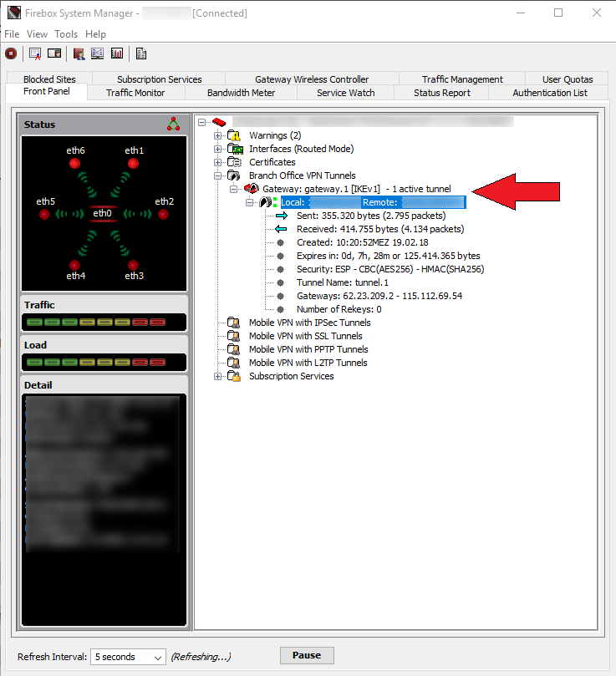Click the toolbar icon showing a person

coord(79,53)
